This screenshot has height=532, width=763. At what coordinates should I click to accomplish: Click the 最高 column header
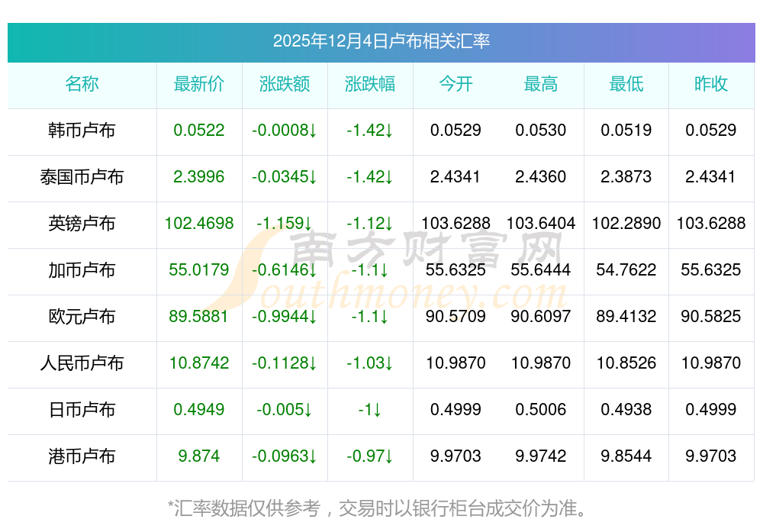coord(541,84)
